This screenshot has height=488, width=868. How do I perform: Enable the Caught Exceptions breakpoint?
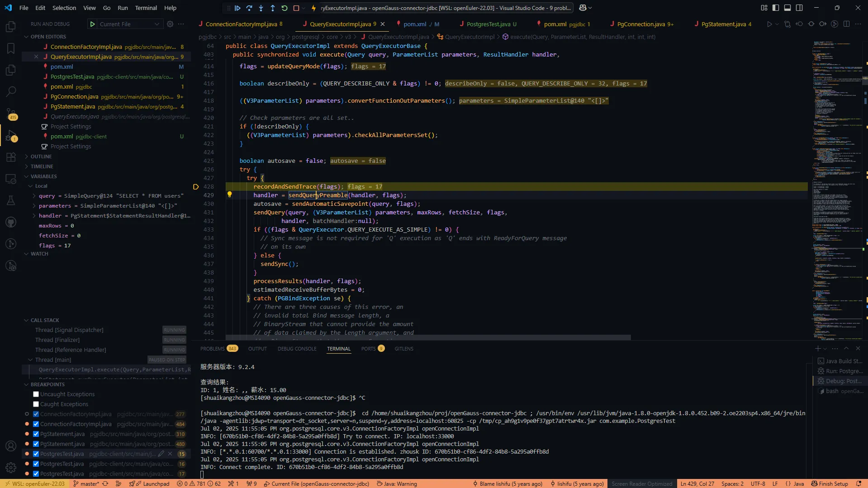click(x=35, y=404)
